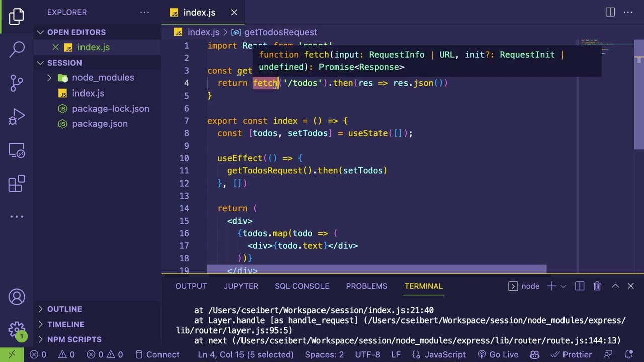Open the feedback icon in status bar
The height and width of the screenshot is (362, 644).
(x=608, y=354)
